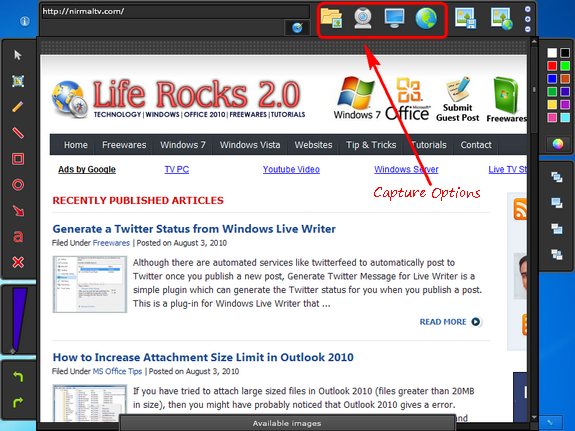
Task: Click the layer-order icon directly below the color wheel
Action: [557, 177]
